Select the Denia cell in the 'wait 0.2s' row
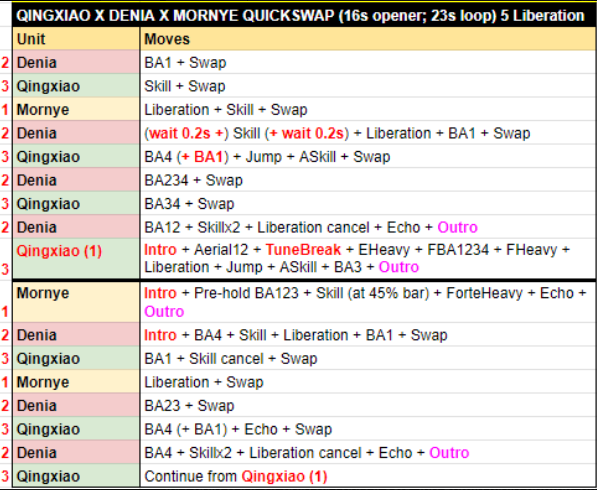This screenshot has width=597, height=490. pyautogui.click(x=76, y=133)
